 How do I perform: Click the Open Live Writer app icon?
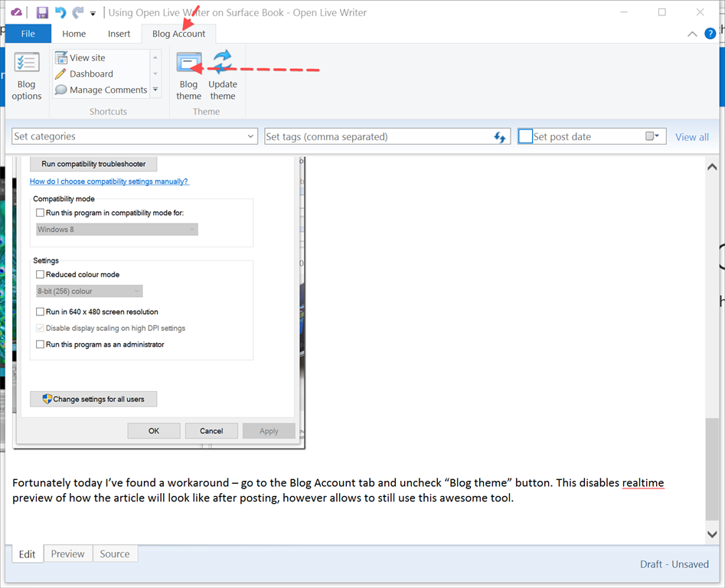(x=16, y=12)
